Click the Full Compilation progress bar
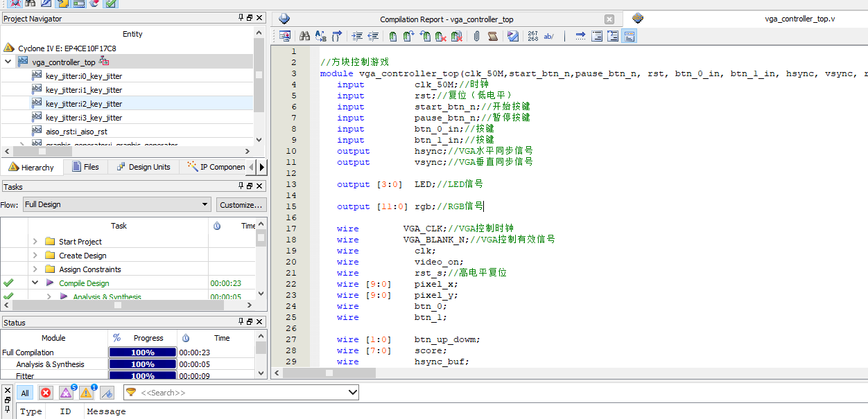 pos(142,353)
